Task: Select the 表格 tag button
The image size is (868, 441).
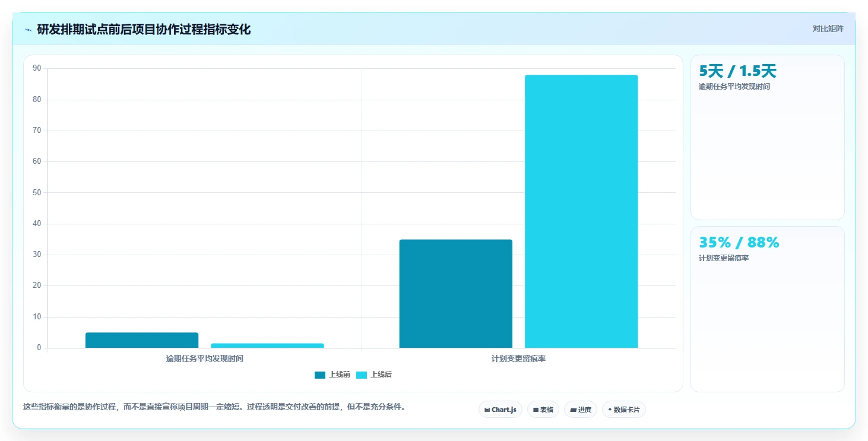Action: tap(543, 410)
